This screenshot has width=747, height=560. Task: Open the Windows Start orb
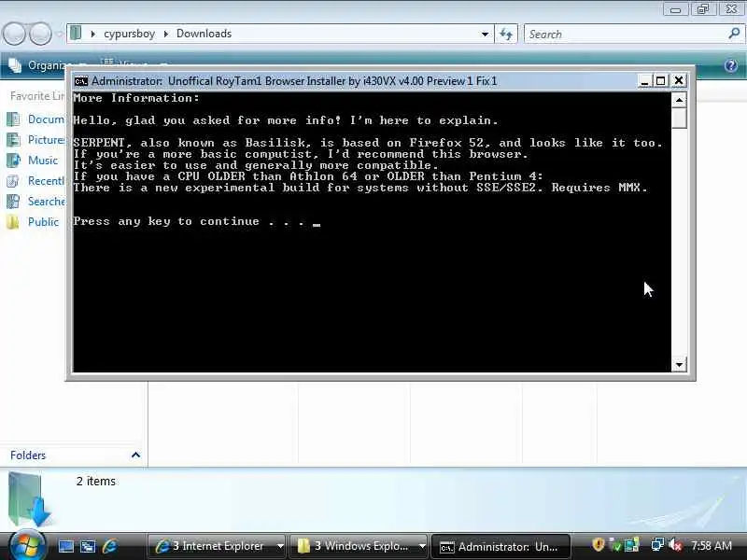[x=27, y=546]
